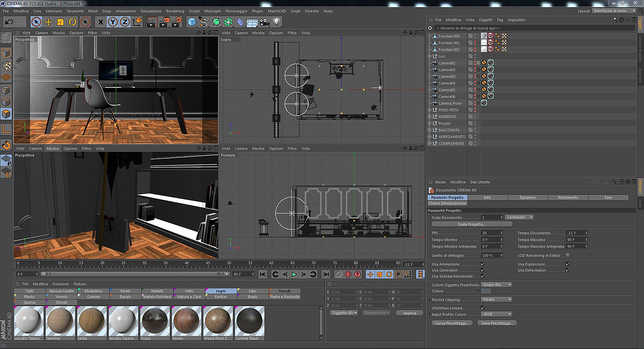The height and width of the screenshot is (349, 644).
Task: Uncheck the Workflow Lineare checkbox
Action: [483, 308]
